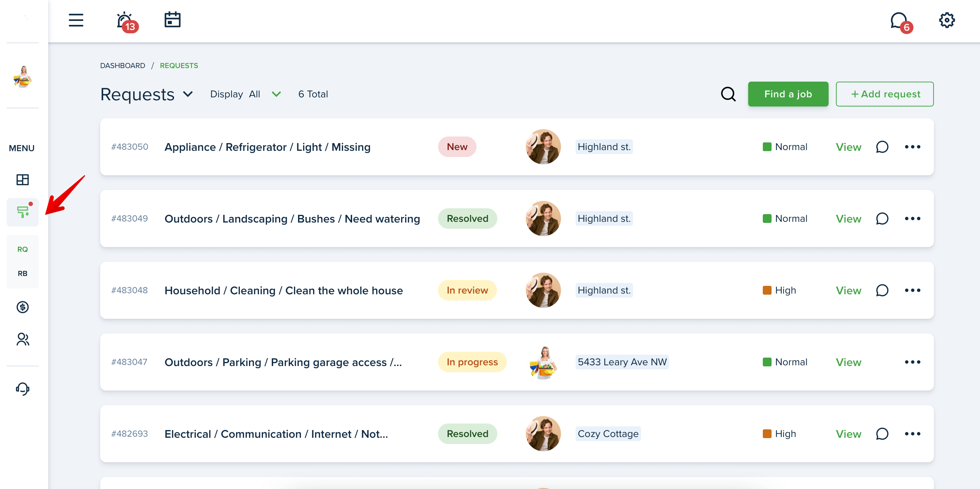Open chat messages with 6 badge
980x489 pixels.
pyautogui.click(x=901, y=22)
